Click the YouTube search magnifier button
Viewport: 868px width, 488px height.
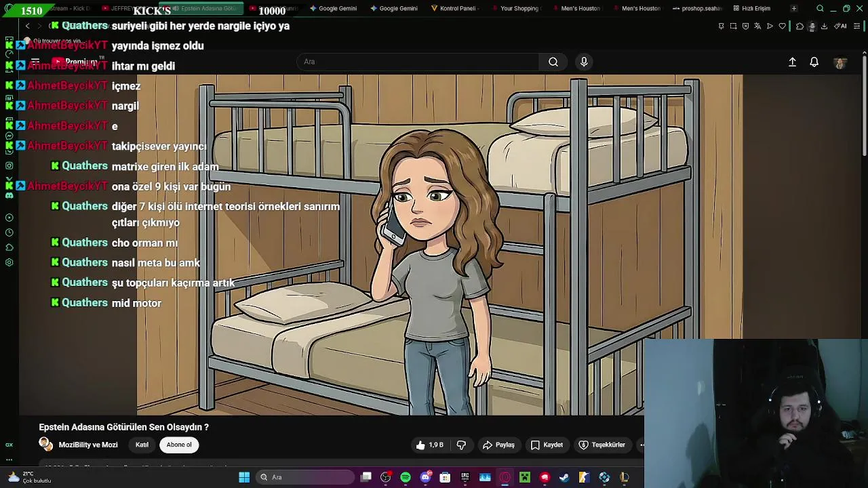coord(553,62)
